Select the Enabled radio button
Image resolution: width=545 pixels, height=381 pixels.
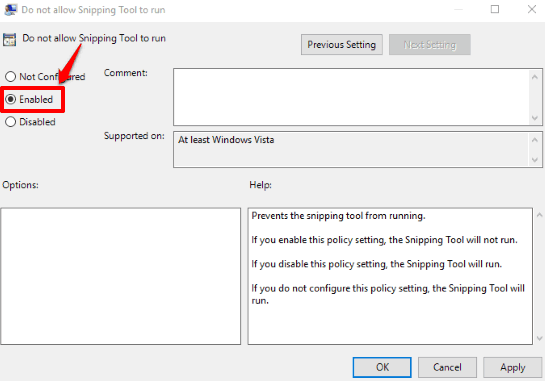(10, 99)
